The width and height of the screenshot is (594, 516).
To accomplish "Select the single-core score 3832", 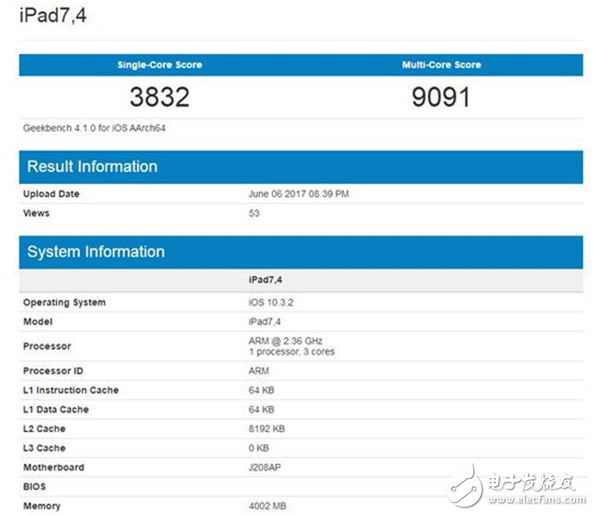I will [159, 97].
